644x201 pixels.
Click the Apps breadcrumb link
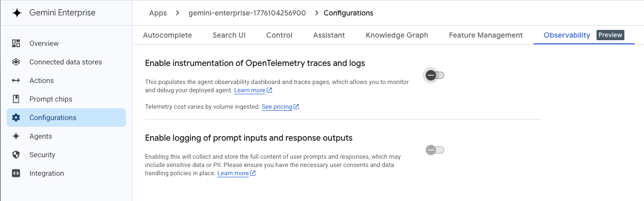pos(158,13)
